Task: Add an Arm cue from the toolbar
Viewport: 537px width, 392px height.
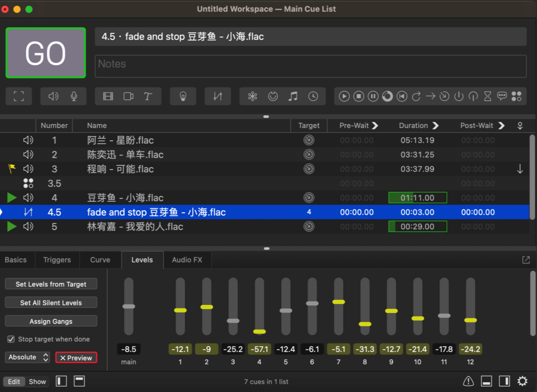Action: coord(459,96)
